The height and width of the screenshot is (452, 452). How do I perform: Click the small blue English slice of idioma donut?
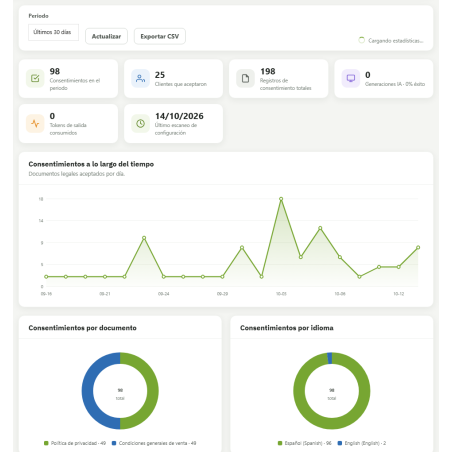click(330, 358)
